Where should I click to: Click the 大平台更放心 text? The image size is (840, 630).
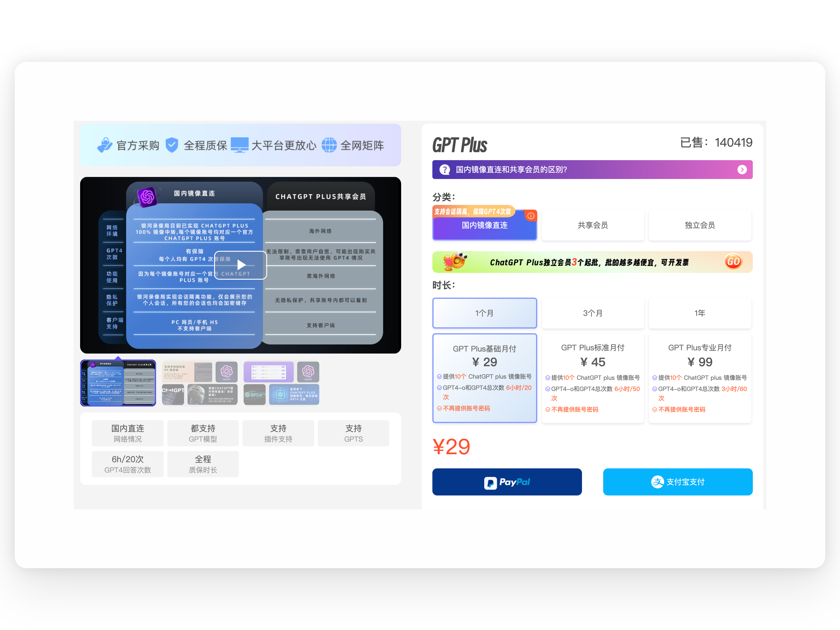[284, 145]
